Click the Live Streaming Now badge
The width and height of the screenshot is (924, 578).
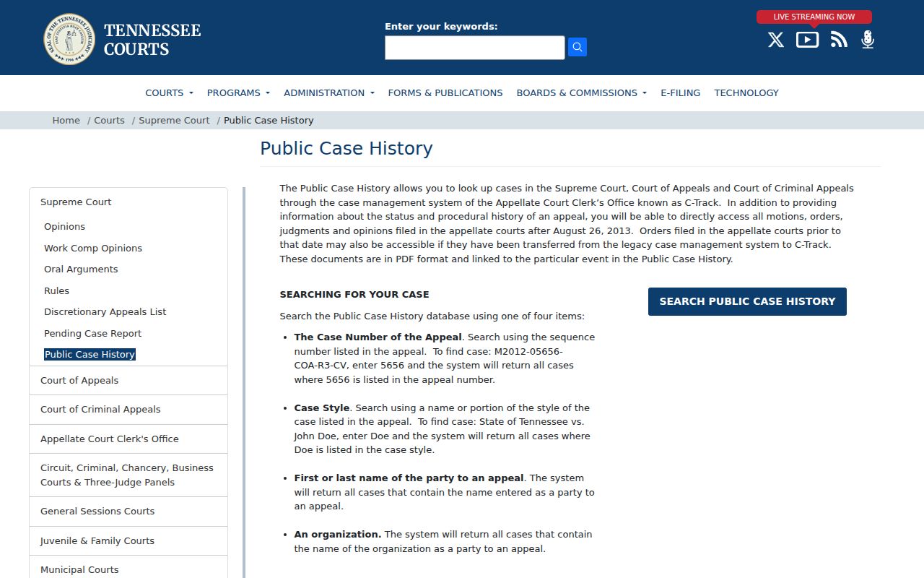click(814, 17)
